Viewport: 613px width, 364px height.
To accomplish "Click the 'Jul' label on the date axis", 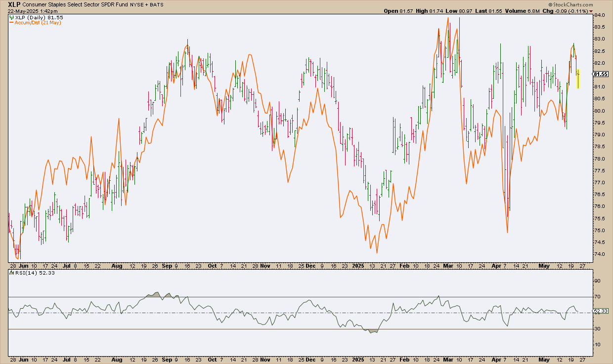I will (67, 266).
